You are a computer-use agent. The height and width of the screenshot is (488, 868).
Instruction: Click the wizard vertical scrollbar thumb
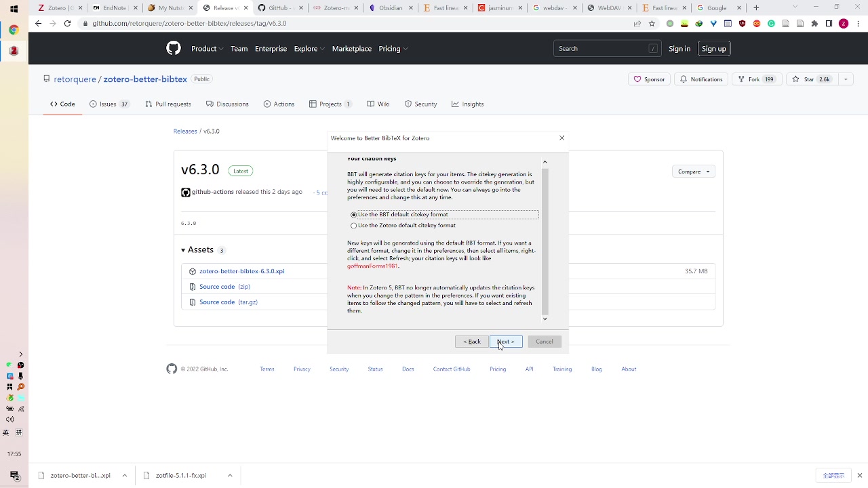[545, 241]
